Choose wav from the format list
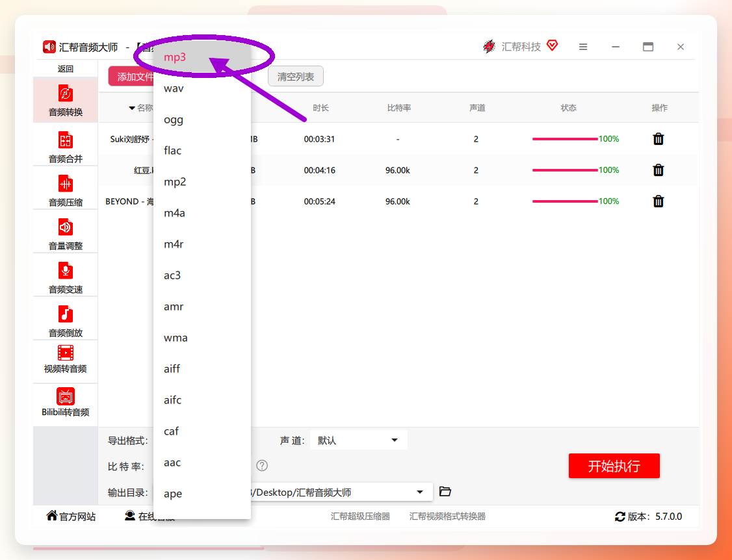Screen dimensions: 732x560 [x=202, y=88]
